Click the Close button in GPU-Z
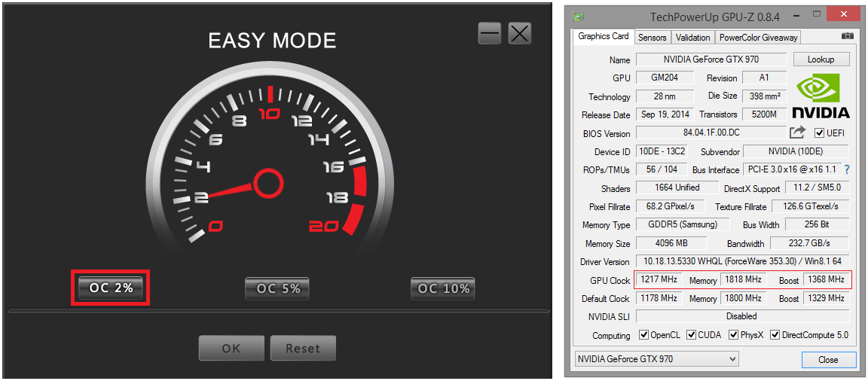The image size is (868, 381). tap(827, 359)
